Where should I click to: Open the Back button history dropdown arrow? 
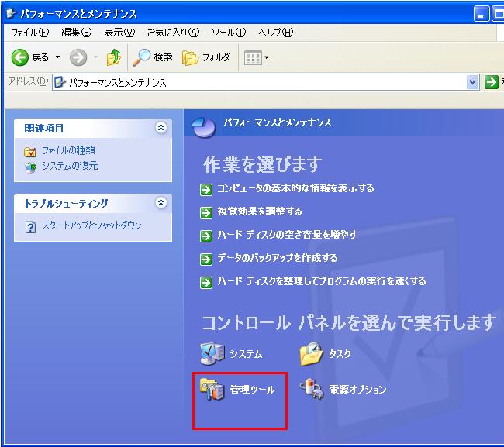point(58,57)
